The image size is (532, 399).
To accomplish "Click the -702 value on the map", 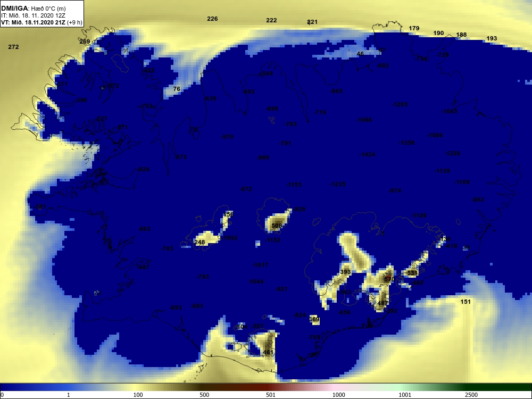I will [x=146, y=106].
